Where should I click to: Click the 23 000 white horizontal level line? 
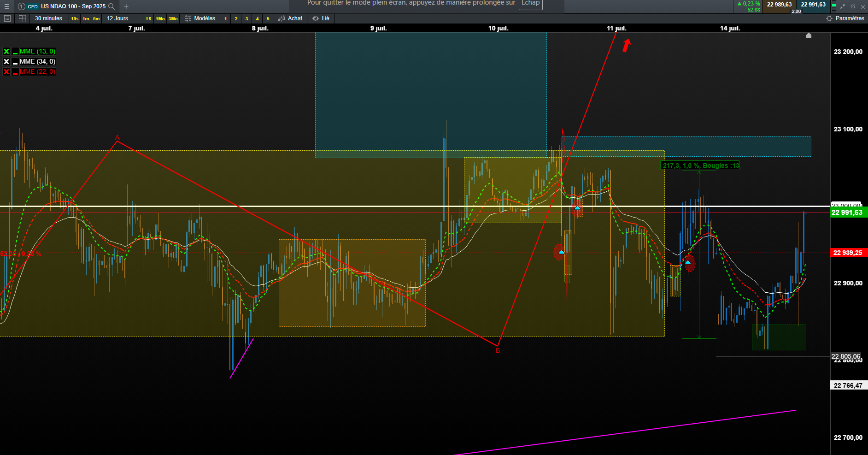pos(415,206)
